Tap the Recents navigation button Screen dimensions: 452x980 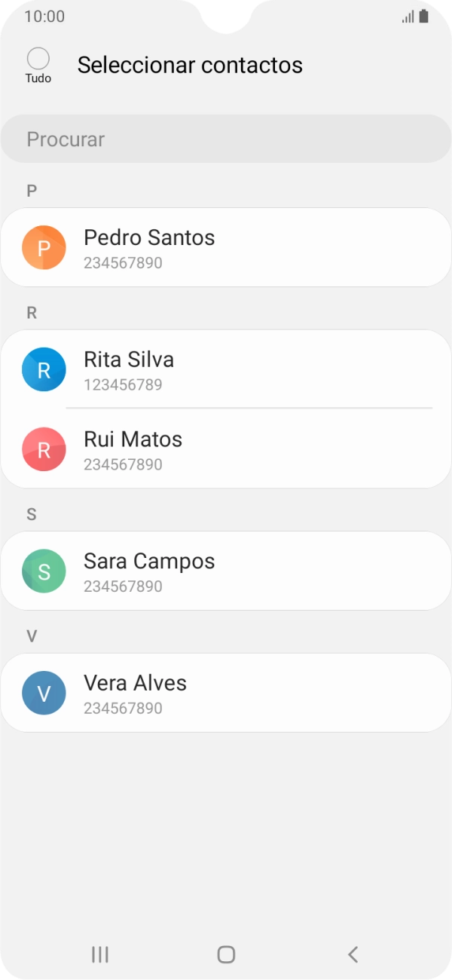click(99, 954)
